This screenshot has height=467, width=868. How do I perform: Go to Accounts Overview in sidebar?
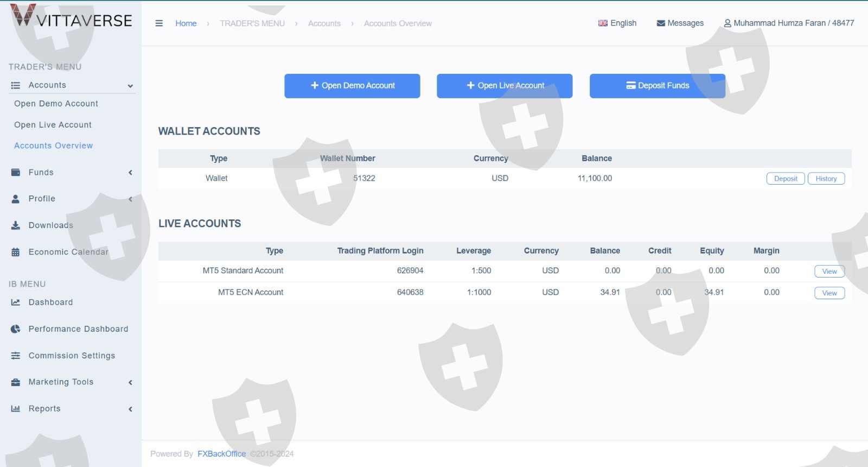(53, 146)
